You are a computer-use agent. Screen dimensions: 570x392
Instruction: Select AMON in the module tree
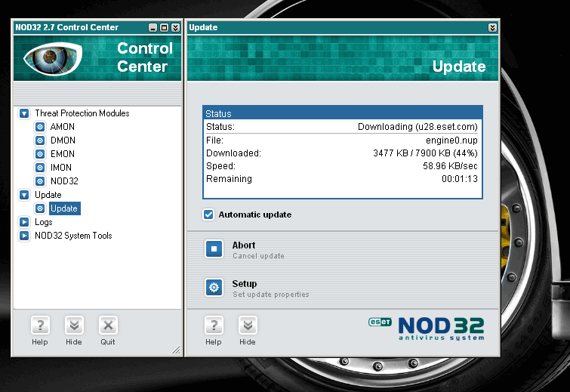pos(63,127)
